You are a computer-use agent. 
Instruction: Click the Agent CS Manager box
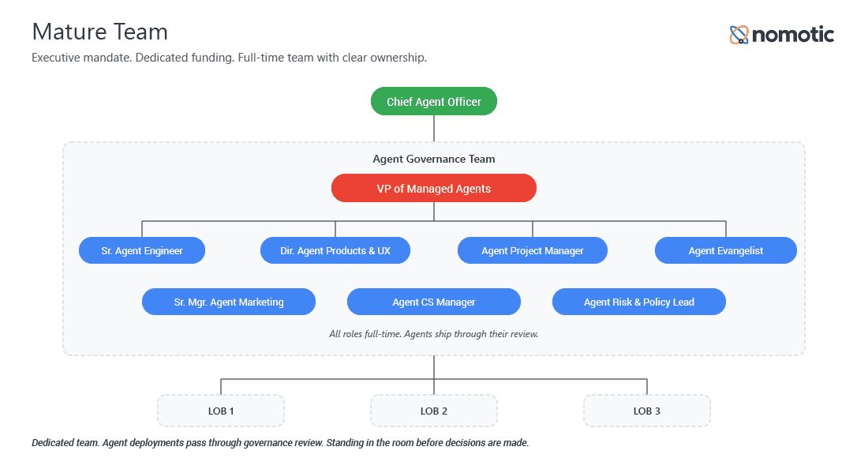(434, 302)
